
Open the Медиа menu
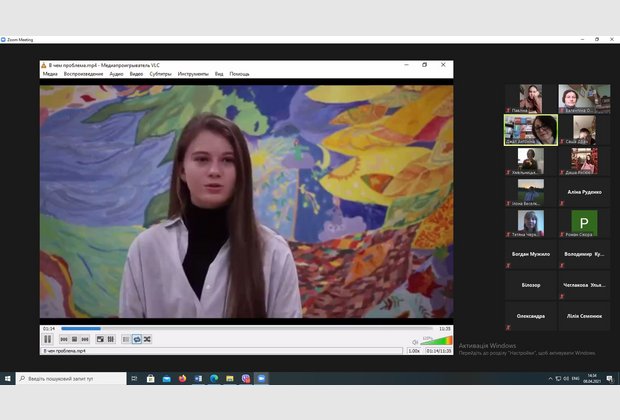(x=50, y=74)
